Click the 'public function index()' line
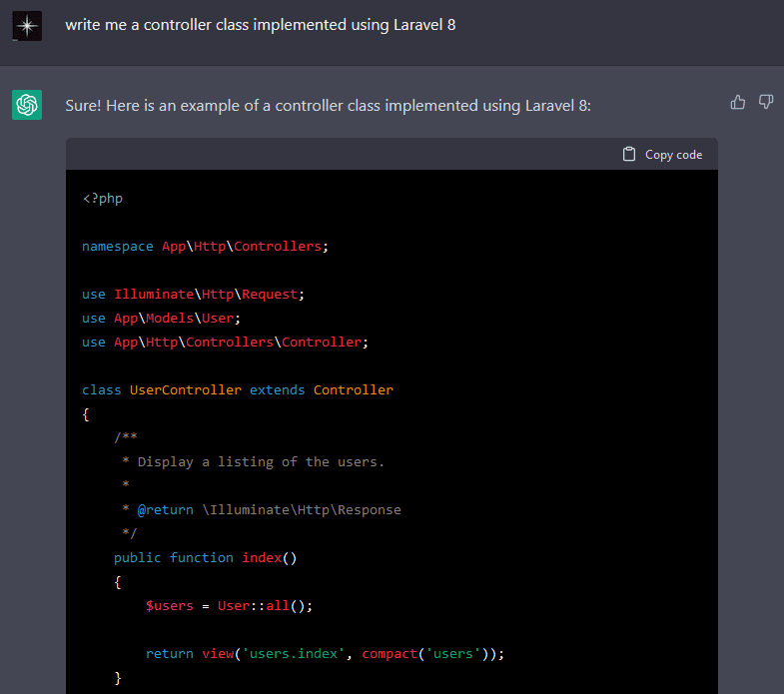This screenshot has height=694, width=784. click(205, 558)
